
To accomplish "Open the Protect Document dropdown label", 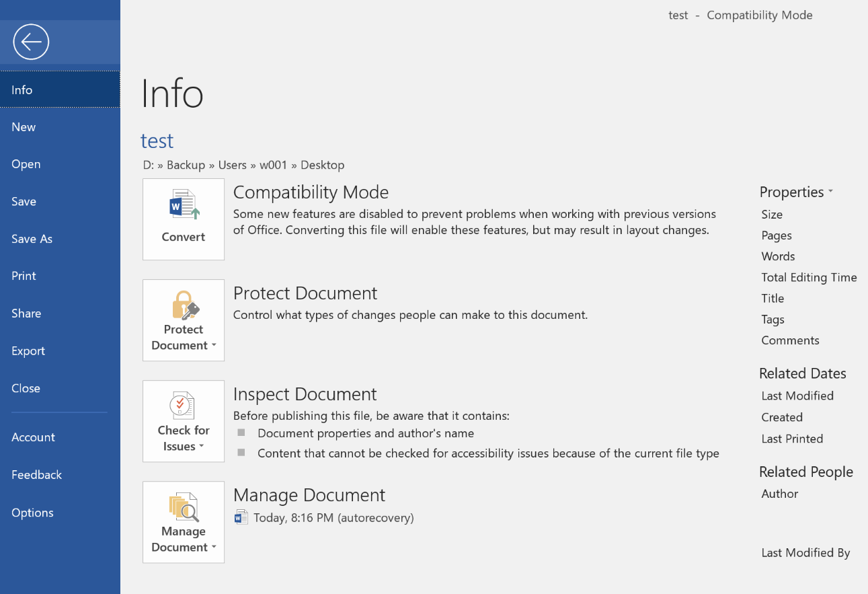I will click(x=184, y=338).
